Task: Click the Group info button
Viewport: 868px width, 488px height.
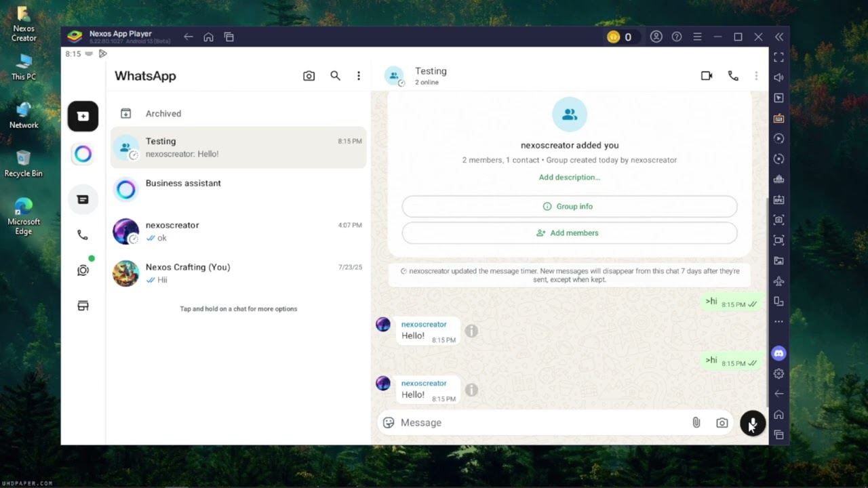Action: point(570,207)
